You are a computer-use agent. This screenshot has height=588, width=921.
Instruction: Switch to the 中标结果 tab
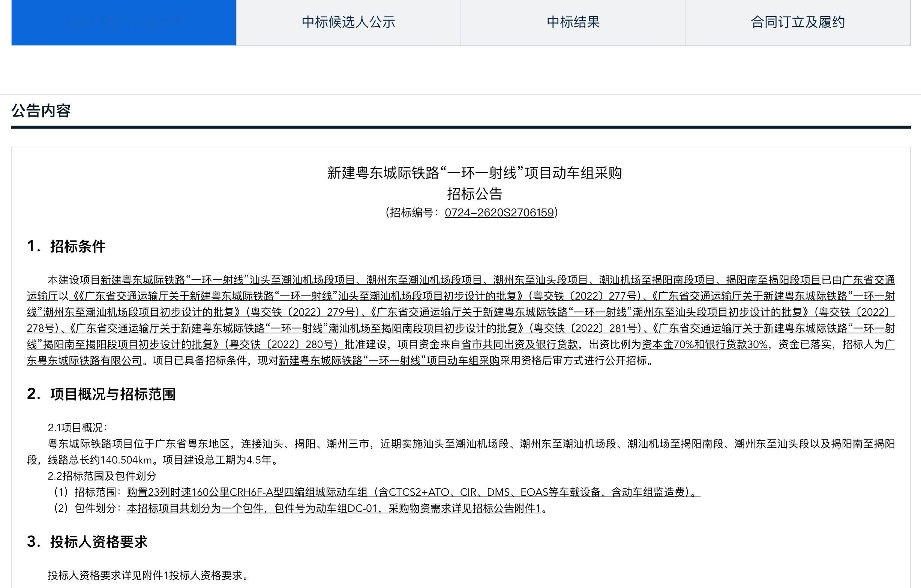tap(573, 22)
